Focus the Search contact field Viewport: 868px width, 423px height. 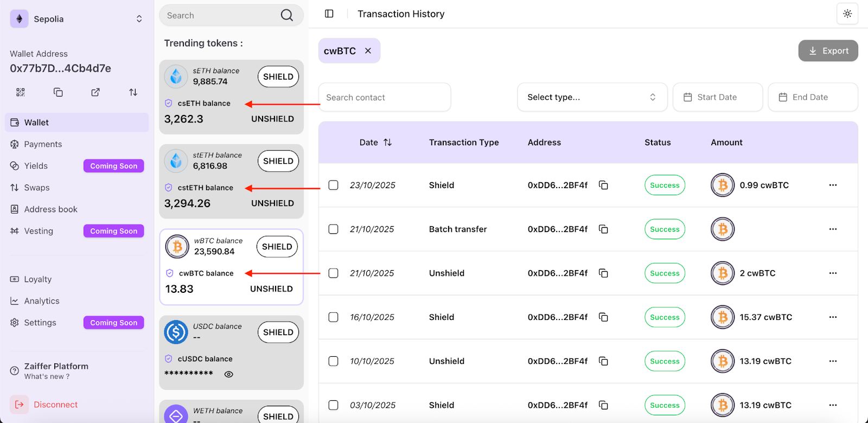coord(385,97)
